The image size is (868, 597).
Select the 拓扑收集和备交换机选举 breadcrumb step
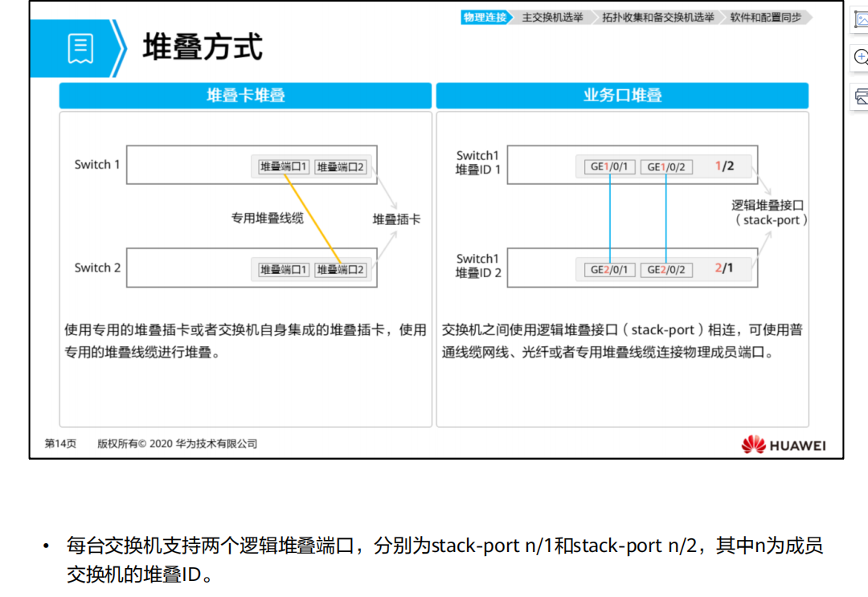pyautogui.click(x=658, y=18)
